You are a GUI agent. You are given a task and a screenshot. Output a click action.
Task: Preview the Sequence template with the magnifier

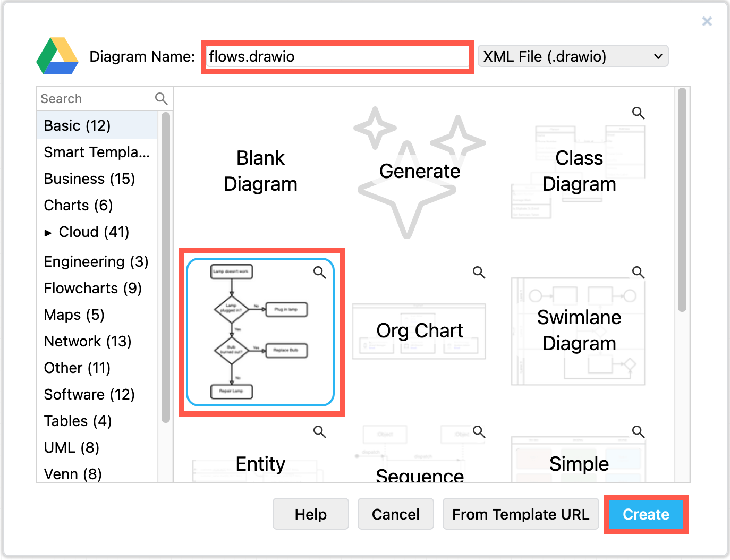pos(479,432)
